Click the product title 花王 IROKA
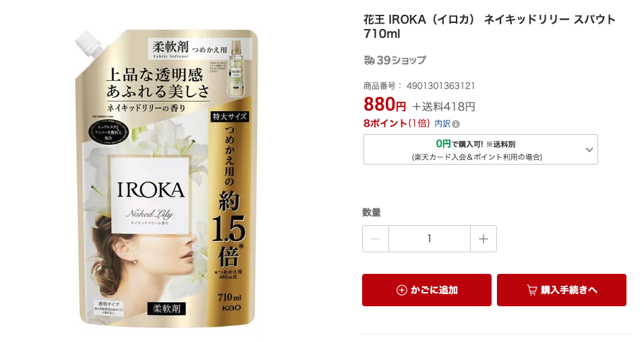 pos(490,26)
